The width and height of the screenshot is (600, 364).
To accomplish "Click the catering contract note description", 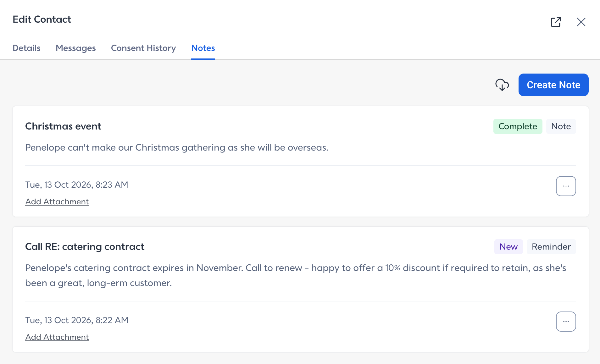I will point(296,275).
